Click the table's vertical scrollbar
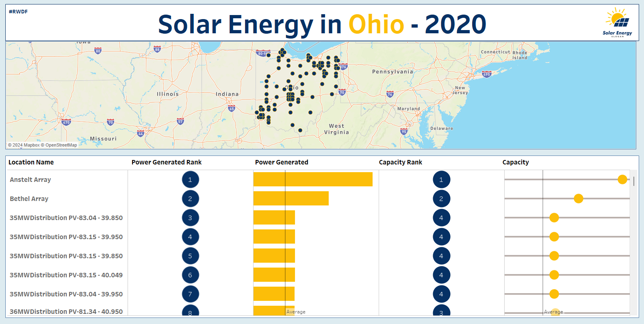Screen dimensions: 644x324 [633, 181]
